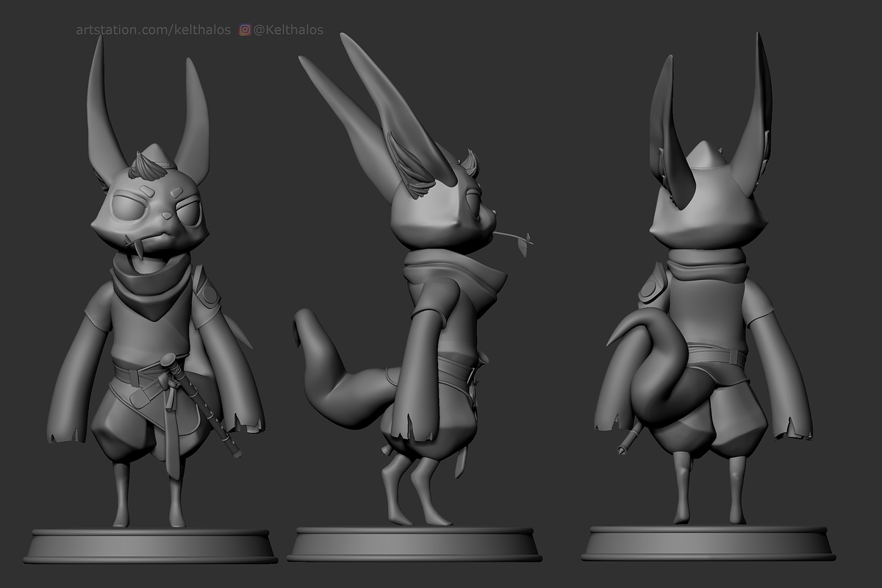Click the artstation.com/kelthalos text
Viewport: 882px width, 588px height.
coord(153,30)
